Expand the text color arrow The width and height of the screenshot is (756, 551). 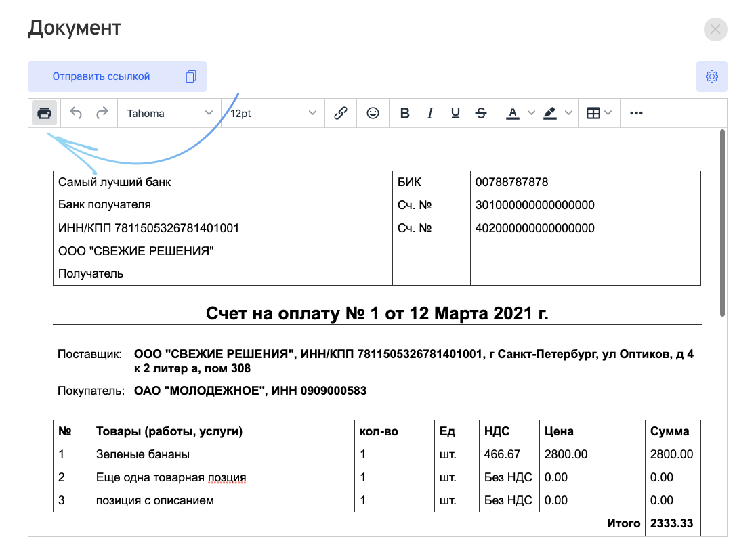531,113
